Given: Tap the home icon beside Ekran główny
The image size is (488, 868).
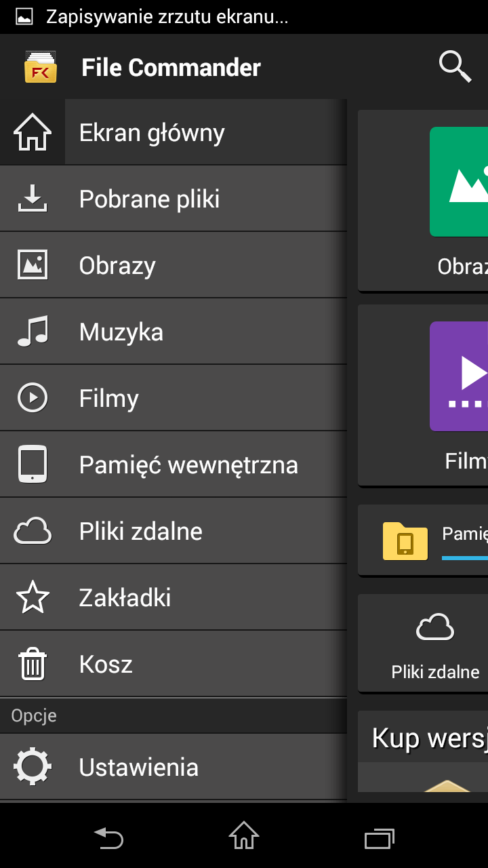Looking at the screenshot, I should [x=33, y=132].
